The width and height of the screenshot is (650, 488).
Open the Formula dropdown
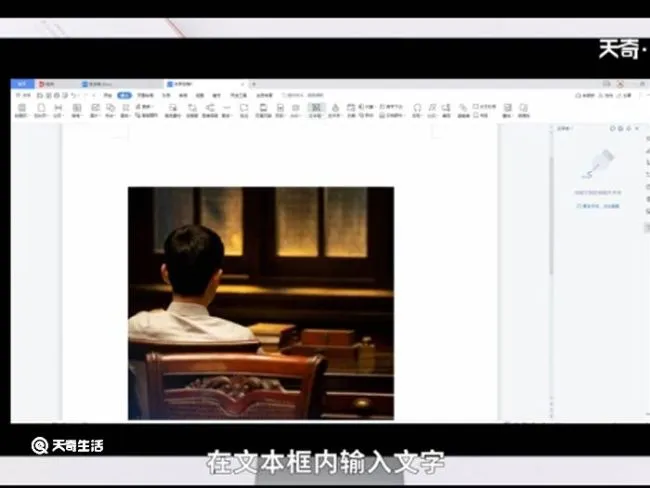(x=432, y=111)
